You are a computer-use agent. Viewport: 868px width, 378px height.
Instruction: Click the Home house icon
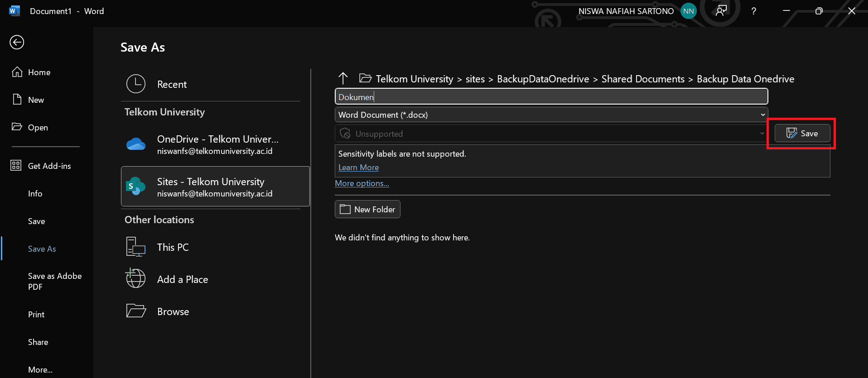click(x=17, y=72)
